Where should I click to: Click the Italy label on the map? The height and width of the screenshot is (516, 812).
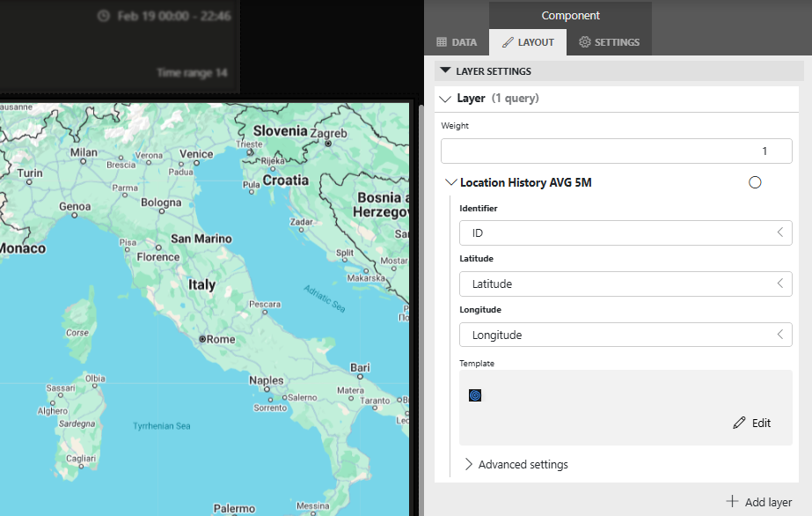tap(201, 285)
